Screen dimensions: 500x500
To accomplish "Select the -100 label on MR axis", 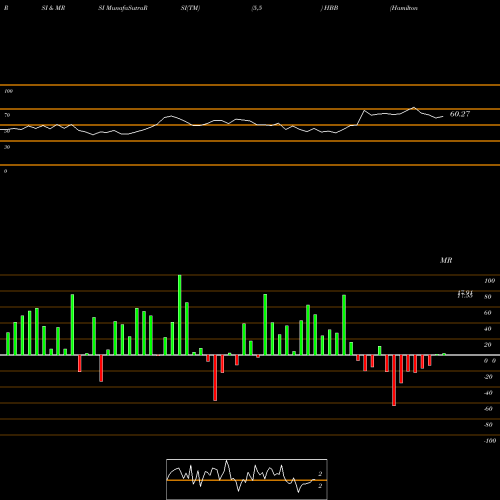I will click(x=490, y=441).
